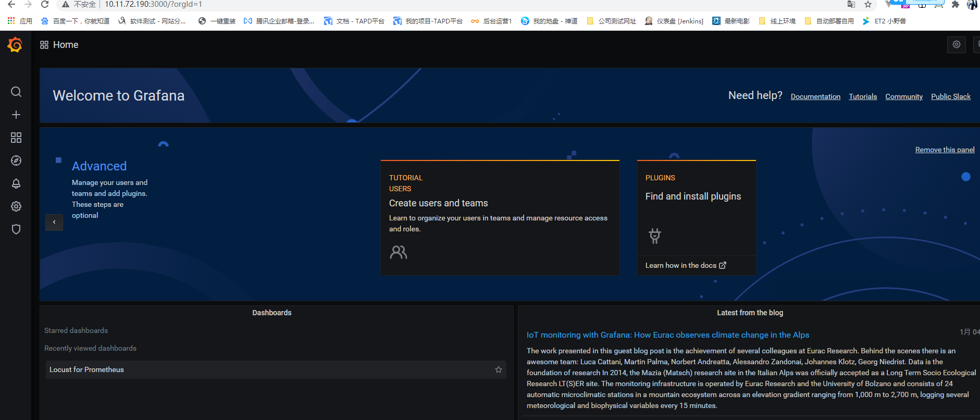Open the 我的地盘 - 禅道 bookmark
Screen dimensions: 980x420
[x=549, y=21]
